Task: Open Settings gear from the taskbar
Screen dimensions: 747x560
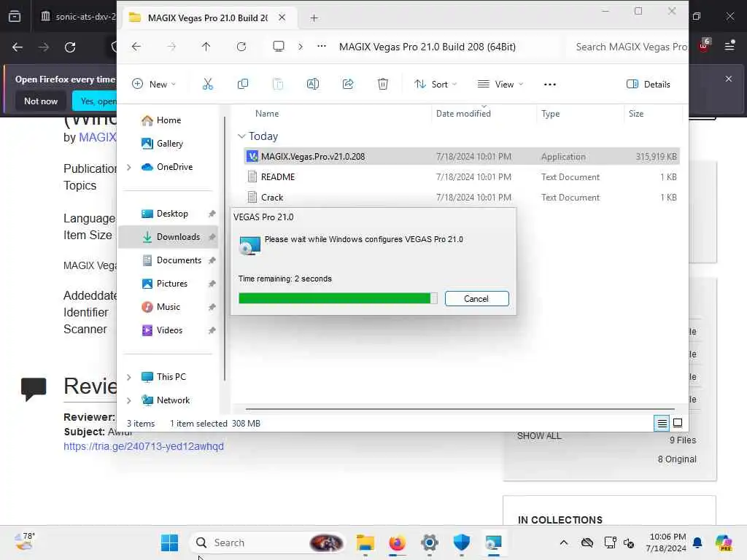Action: point(429,542)
